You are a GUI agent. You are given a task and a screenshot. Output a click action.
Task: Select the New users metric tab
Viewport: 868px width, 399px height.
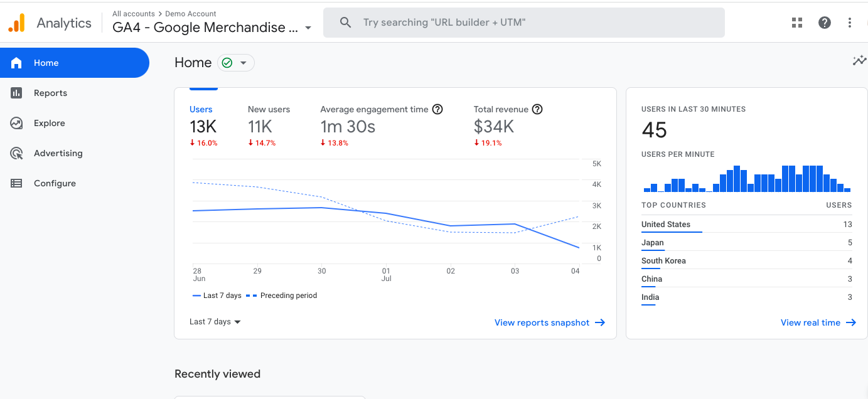(269, 125)
